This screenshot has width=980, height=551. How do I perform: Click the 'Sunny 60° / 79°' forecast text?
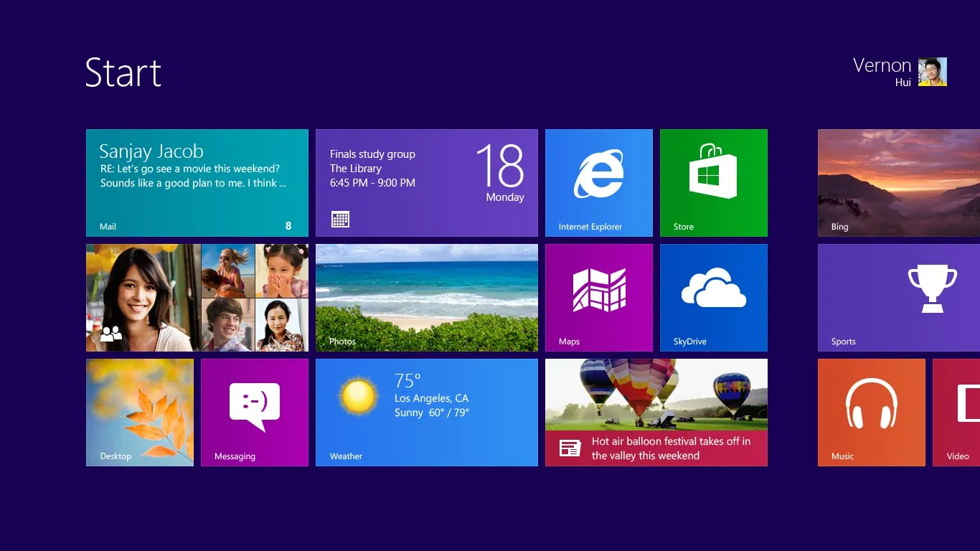(431, 413)
